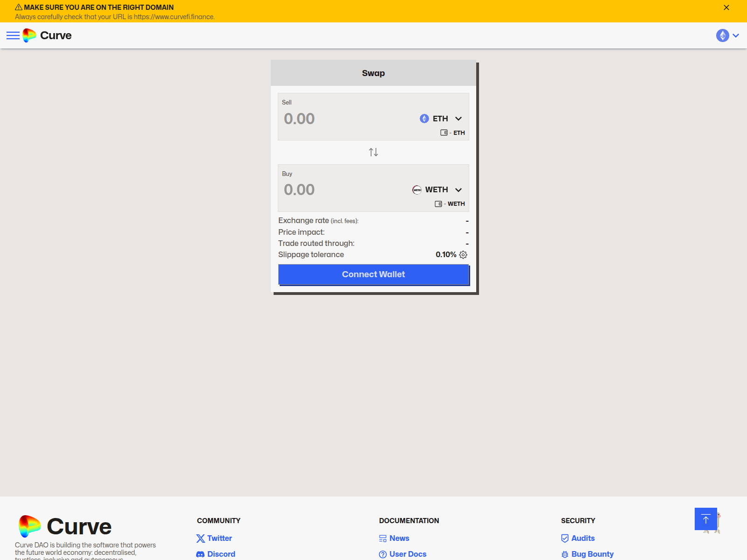Click the Exchange rate label
The height and width of the screenshot is (560, 747).
coord(318,221)
